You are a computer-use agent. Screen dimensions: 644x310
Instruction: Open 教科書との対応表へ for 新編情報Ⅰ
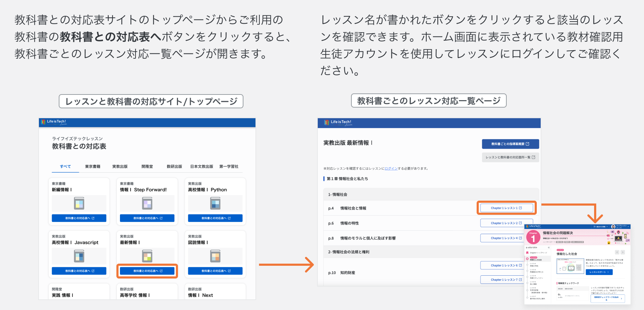[x=79, y=218]
